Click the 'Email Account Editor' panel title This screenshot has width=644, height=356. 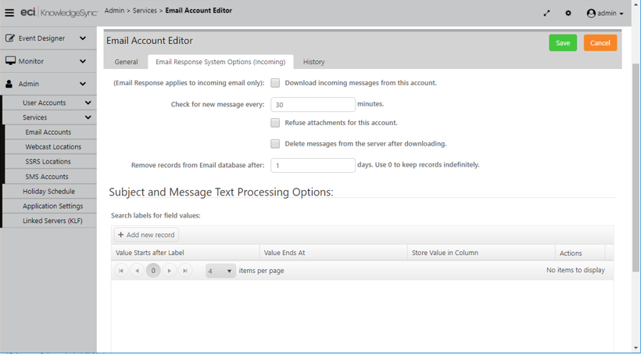(x=149, y=41)
